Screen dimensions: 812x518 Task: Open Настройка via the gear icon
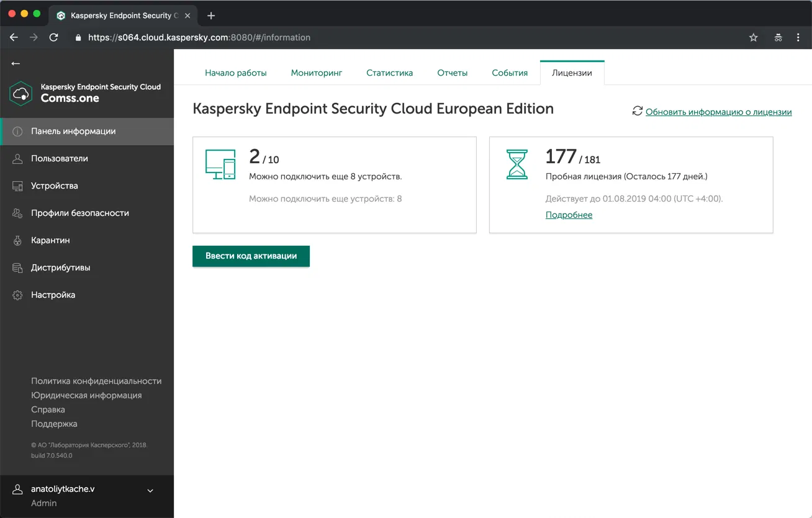[53, 295]
